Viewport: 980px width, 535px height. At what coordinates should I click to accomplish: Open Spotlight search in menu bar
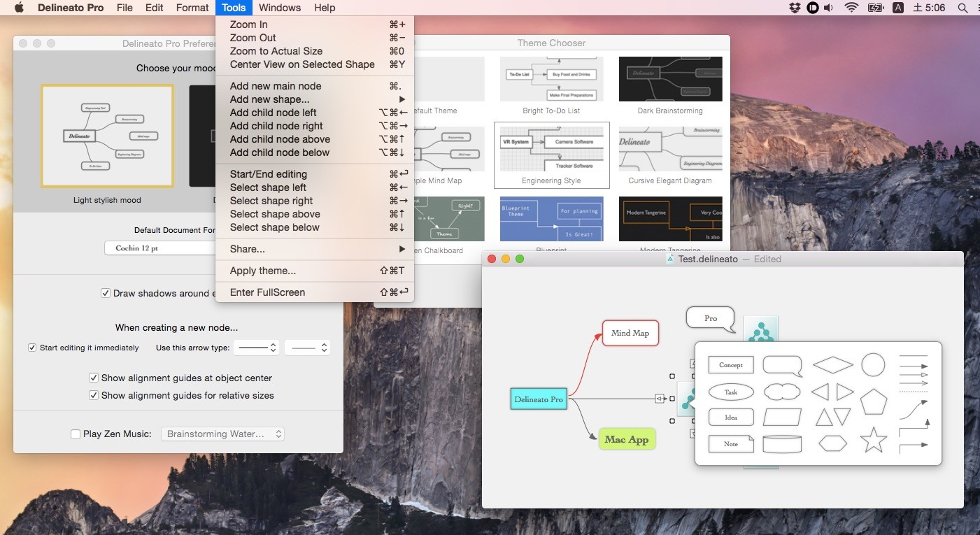pyautogui.click(x=963, y=8)
